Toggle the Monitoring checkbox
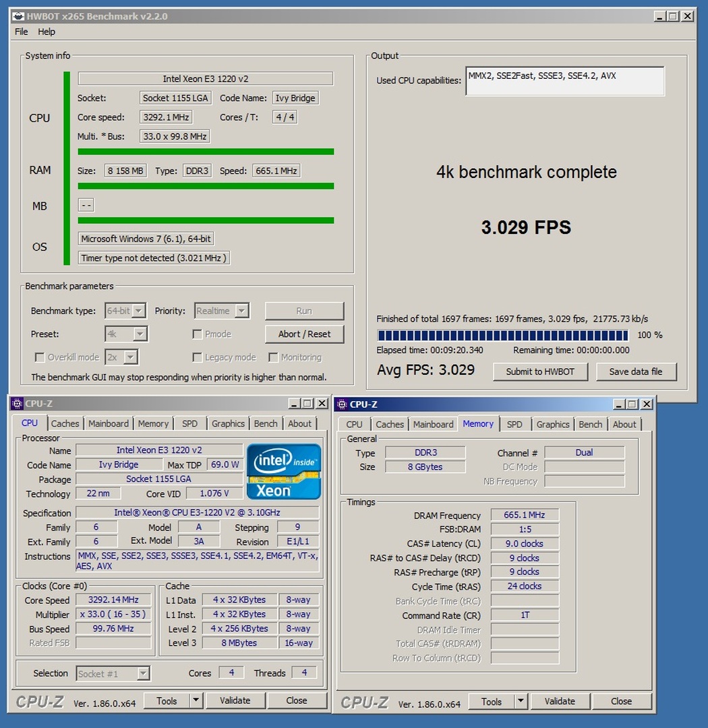 [x=273, y=357]
